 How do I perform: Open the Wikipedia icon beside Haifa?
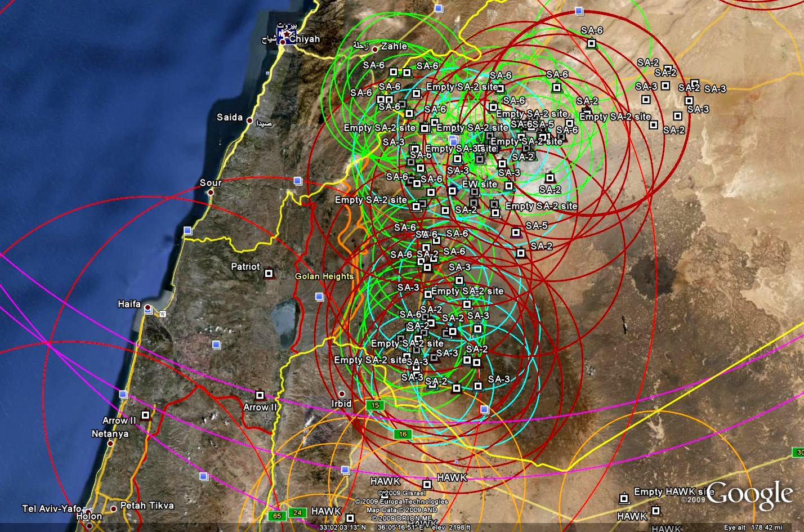[x=163, y=314]
